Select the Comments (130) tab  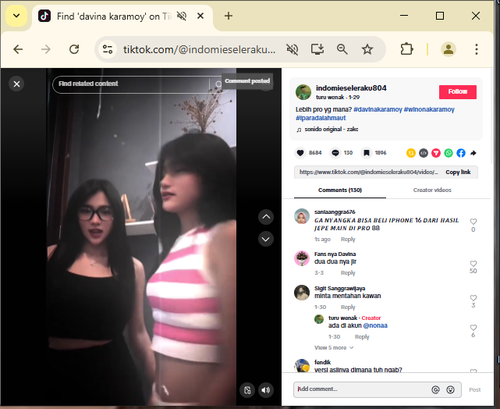(x=340, y=190)
